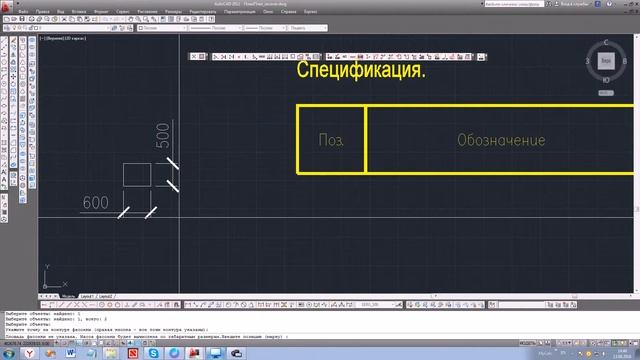Open the Редактировать menu
The image size is (640, 360).
point(203,11)
